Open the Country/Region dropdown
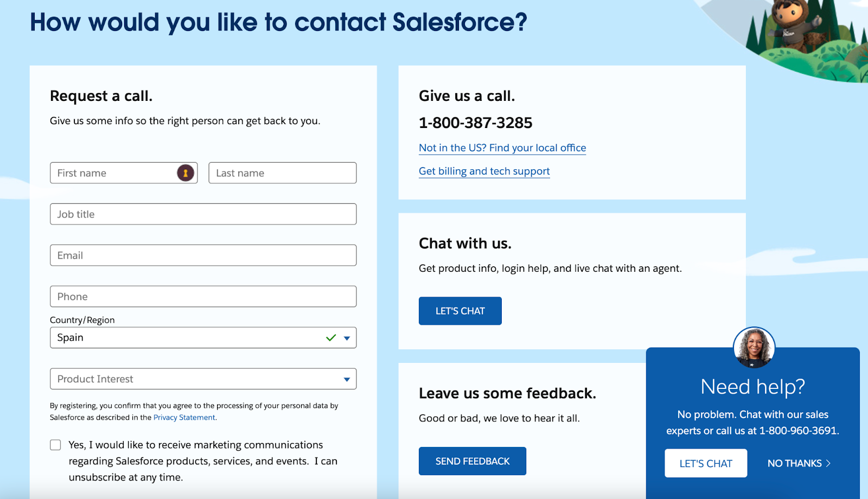 click(203, 337)
